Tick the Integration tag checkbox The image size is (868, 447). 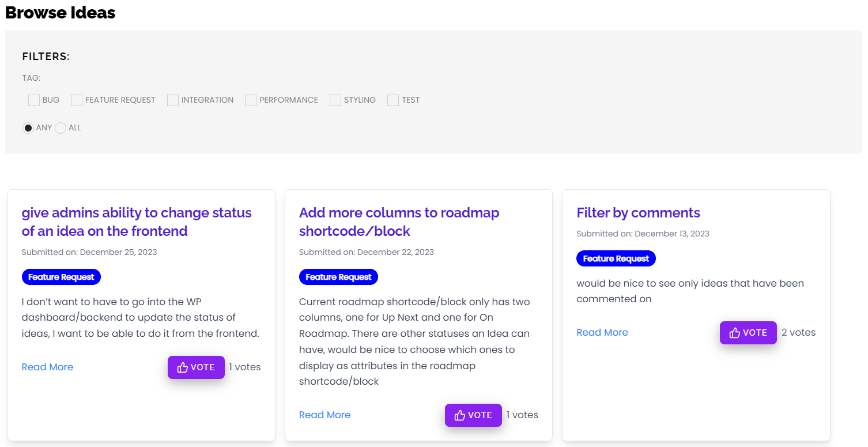[x=173, y=100]
